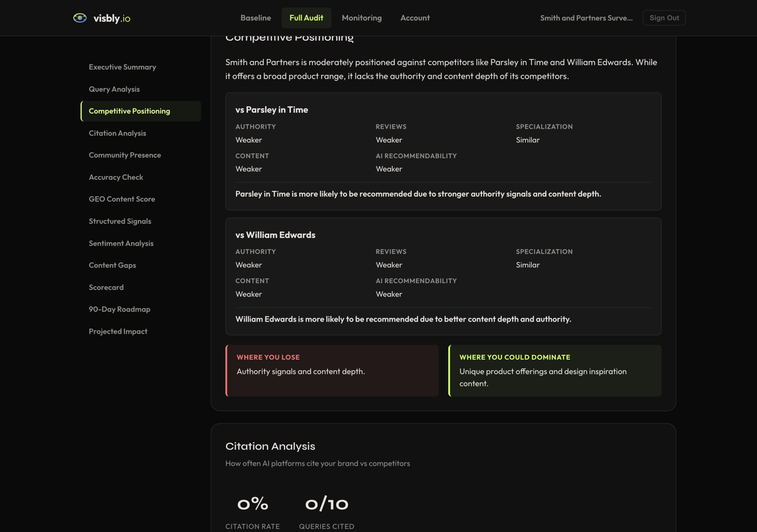Open the 90-Day Roadmap section
The height and width of the screenshot is (532, 757).
[x=119, y=309]
